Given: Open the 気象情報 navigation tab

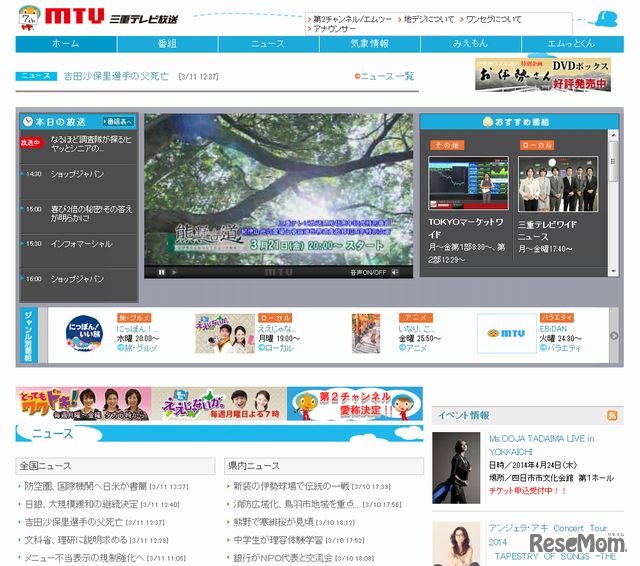Looking at the screenshot, I should 369,44.
